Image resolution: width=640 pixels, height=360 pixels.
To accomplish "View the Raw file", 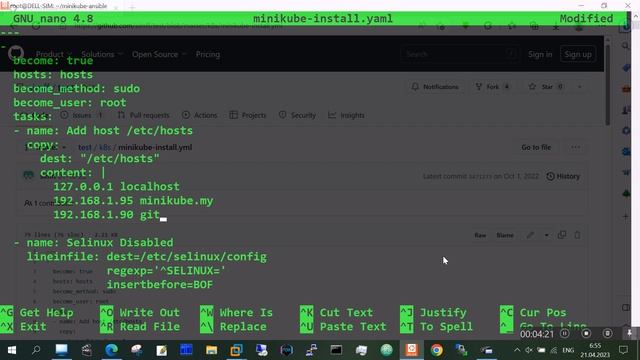I will click(480, 236).
